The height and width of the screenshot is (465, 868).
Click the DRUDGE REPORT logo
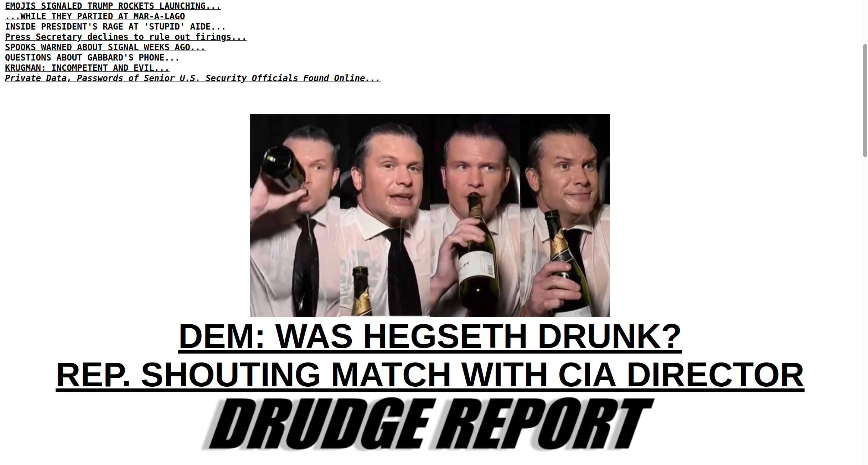tap(428, 424)
